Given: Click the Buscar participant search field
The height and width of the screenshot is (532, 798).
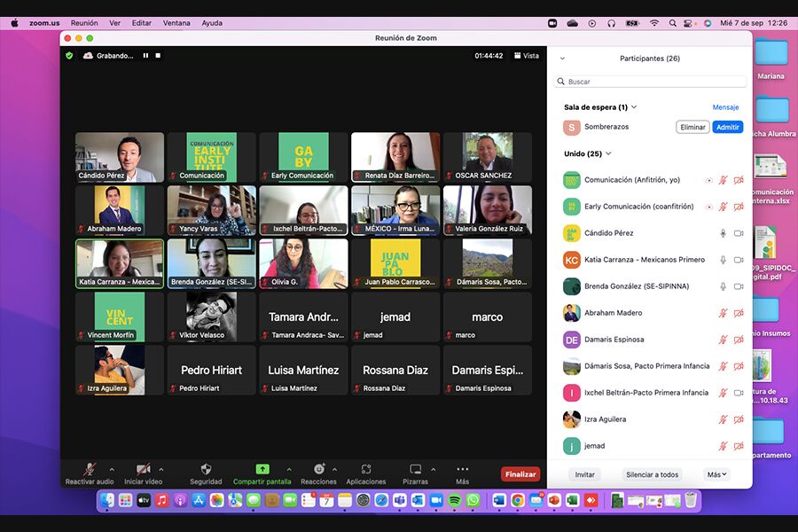Looking at the screenshot, I should (x=650, y=82).
